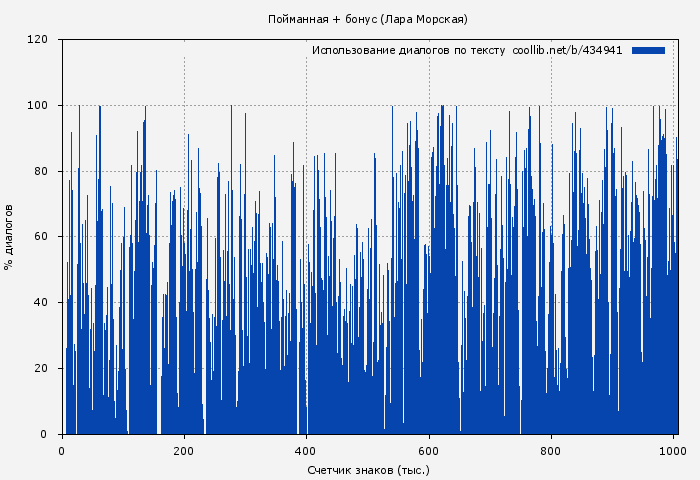700x480 pixels.
Task: Select the x-axis label 'Счетчик знаков (тыс.)'
Action: (x=368, y=469)
